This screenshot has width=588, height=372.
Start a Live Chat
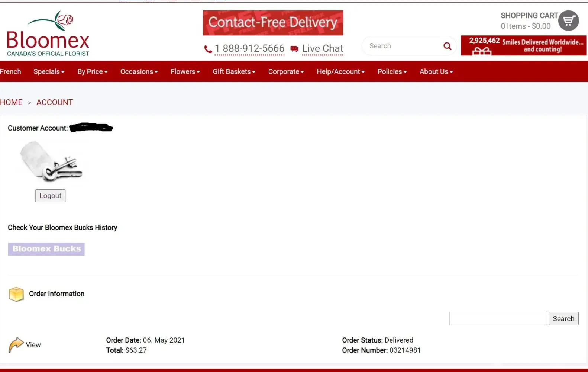pyautogui.click(x=323, y=49)
